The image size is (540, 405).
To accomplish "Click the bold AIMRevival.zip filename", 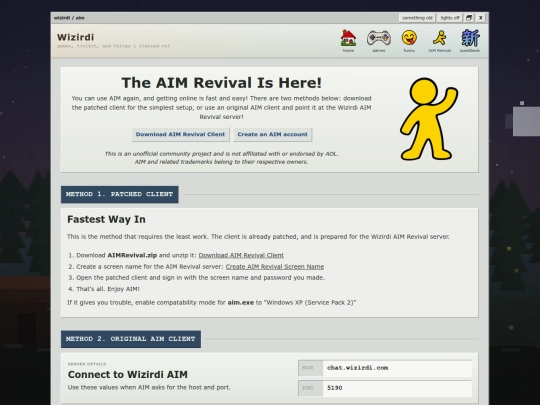I will click(132, 255).
